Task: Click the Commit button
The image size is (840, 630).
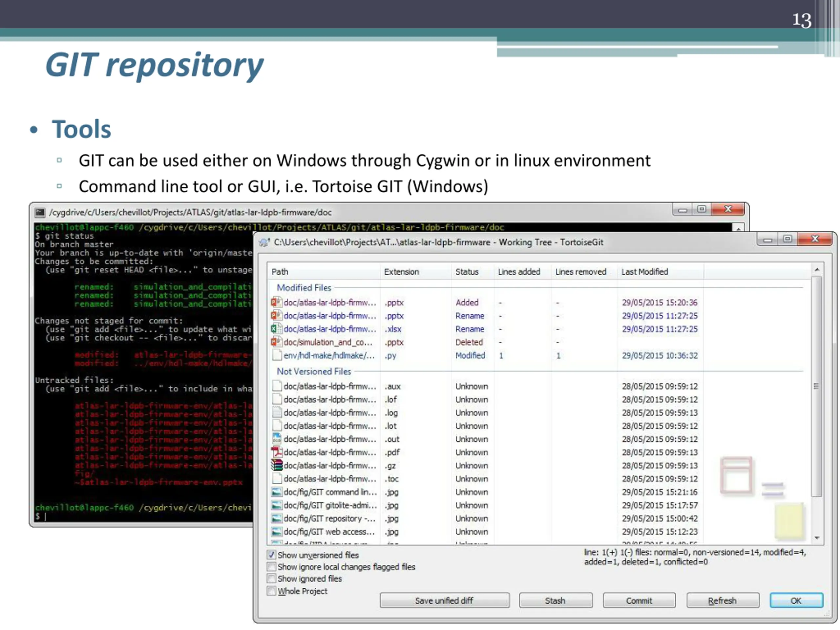Action: click(639, 601)
